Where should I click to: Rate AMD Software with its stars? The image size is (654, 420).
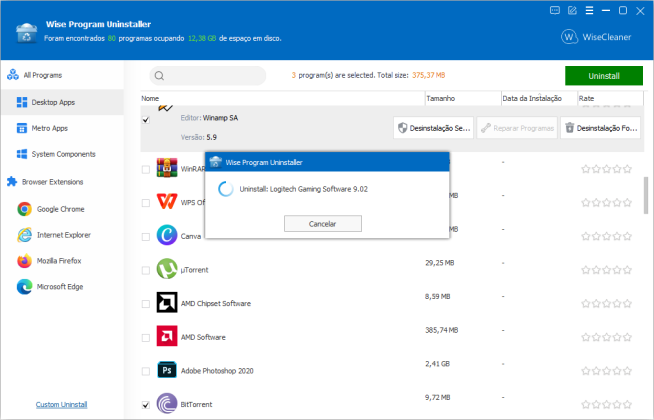(606, 337)
